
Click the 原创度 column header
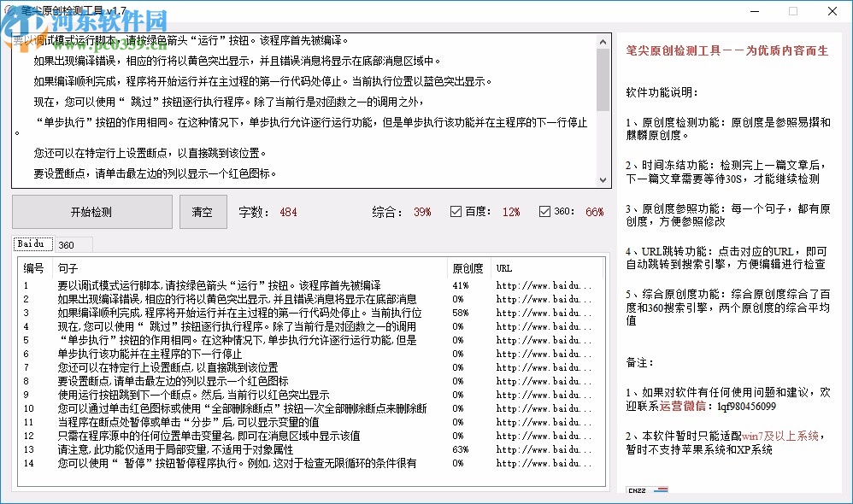coord(468,267)
